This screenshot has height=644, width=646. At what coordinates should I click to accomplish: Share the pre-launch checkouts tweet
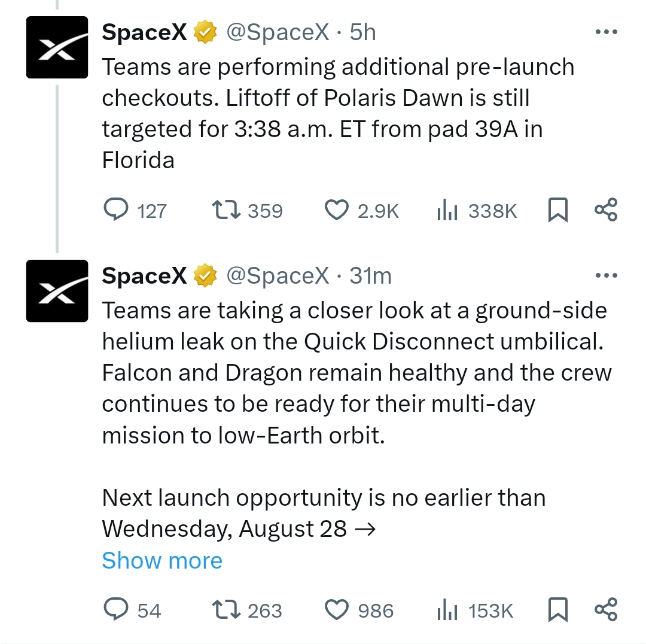606,210
